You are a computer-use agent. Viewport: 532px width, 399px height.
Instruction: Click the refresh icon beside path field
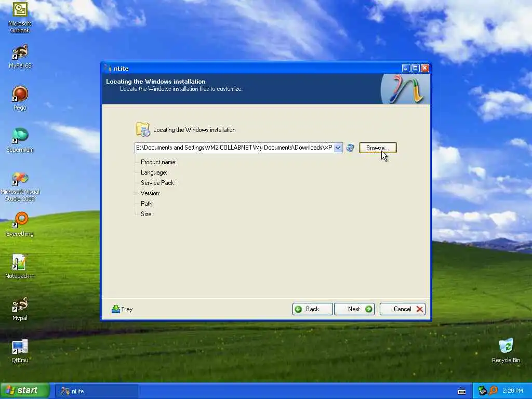click(350, 148)
